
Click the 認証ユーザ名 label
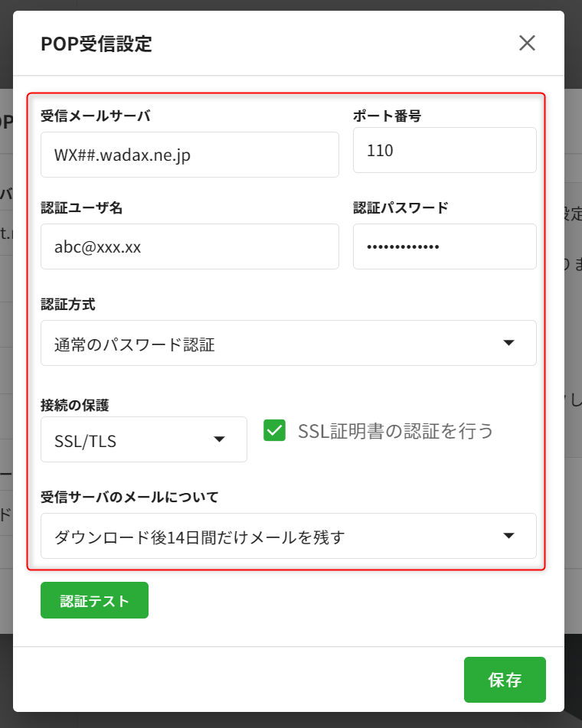tap(82, 207)
